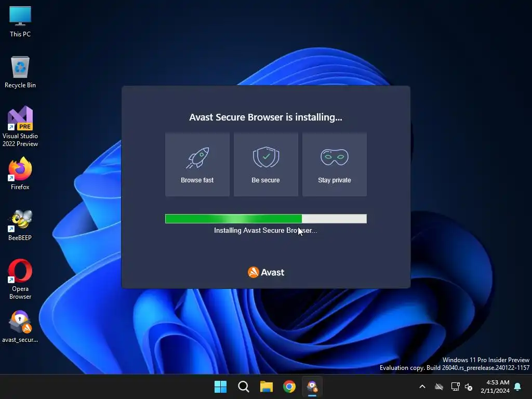Select the avast_secur installer file icon
Viewport: 532px width, 399px height.
coord(20,326)
